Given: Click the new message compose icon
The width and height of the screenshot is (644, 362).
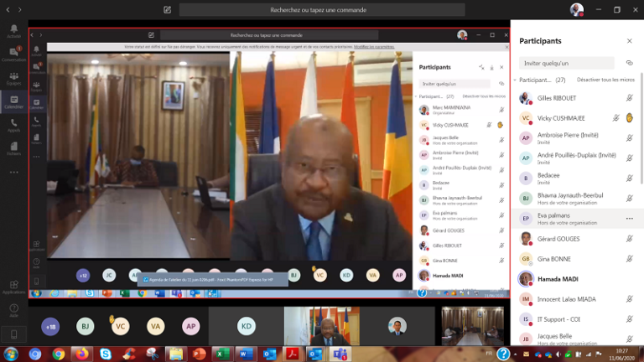Looking at the screenshot, I should (168, 10).
